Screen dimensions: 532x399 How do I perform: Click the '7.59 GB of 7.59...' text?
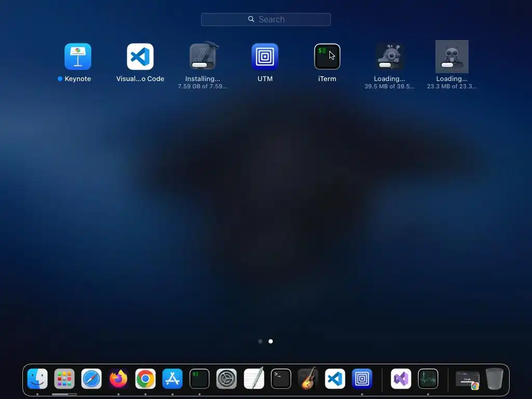pyautogui.click(x=203, y=87)
